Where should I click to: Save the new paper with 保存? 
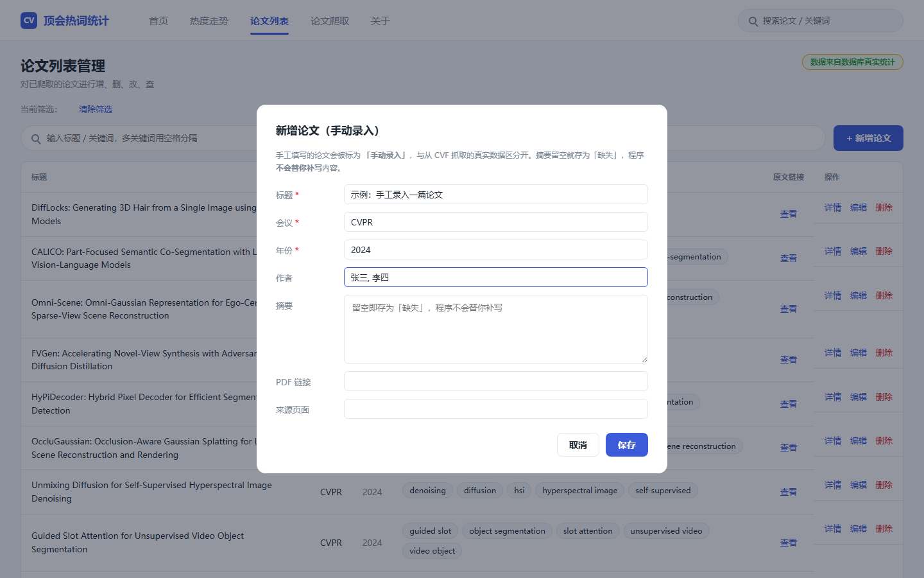[627, 445]
